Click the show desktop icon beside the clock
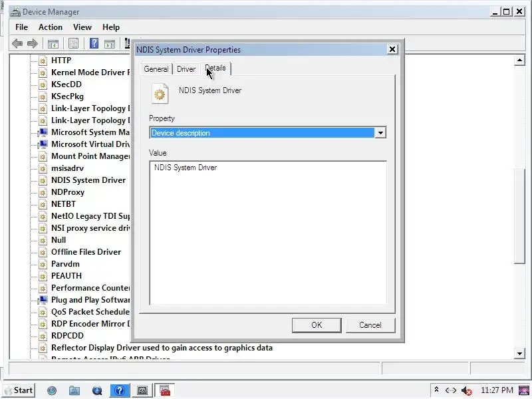 (x=524, y=390)
